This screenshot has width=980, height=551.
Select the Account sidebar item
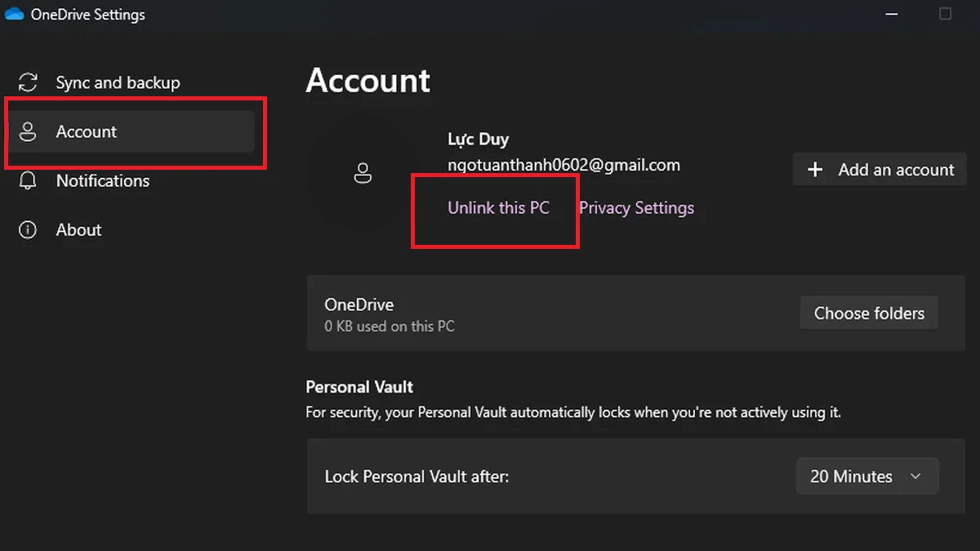point(131,131)
